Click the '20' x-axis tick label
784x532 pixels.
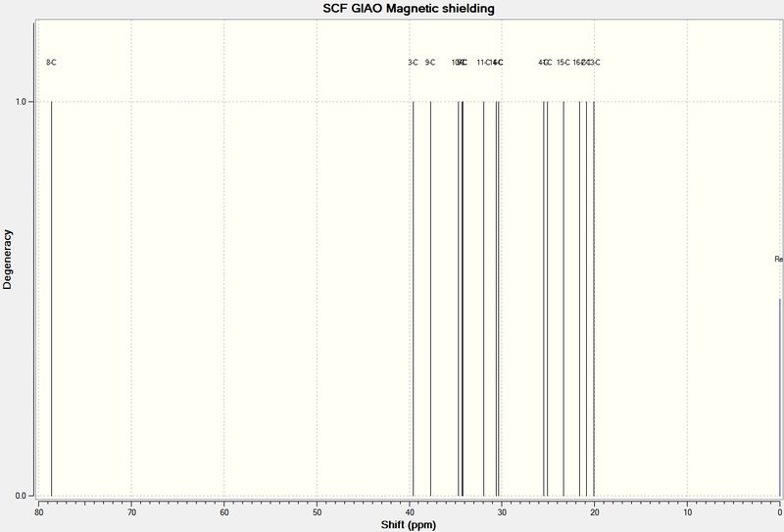595,512
